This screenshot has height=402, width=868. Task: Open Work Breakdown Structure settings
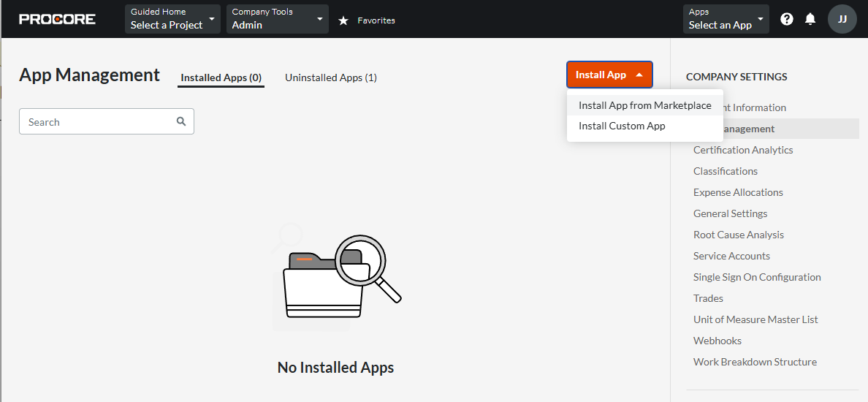tap(755, 362)
